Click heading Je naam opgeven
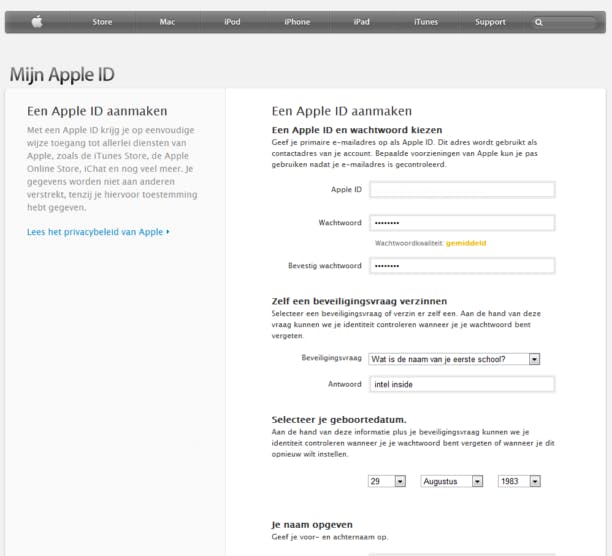This screenshot has width=612, height=556. [x=312, y=525]
